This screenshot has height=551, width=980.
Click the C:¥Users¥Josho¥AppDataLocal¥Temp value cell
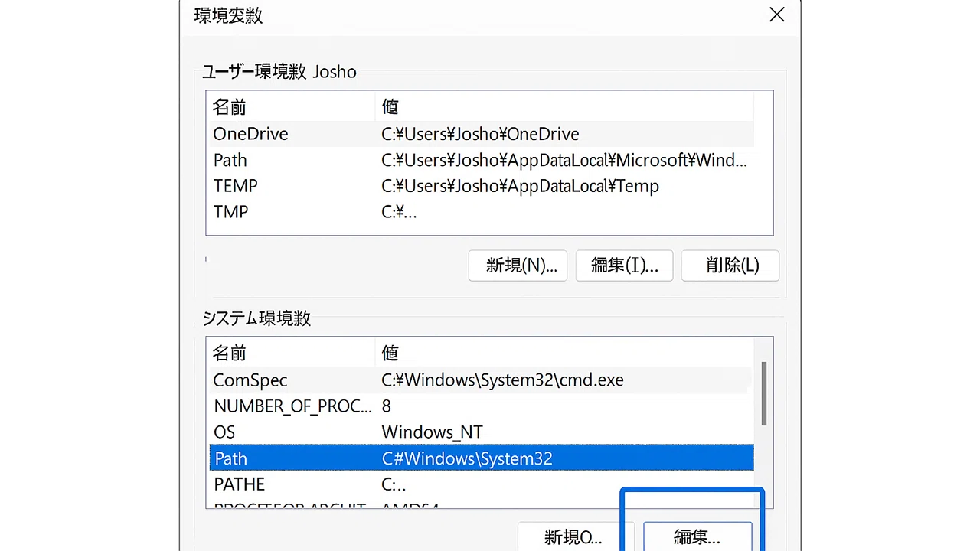(520, 186)
